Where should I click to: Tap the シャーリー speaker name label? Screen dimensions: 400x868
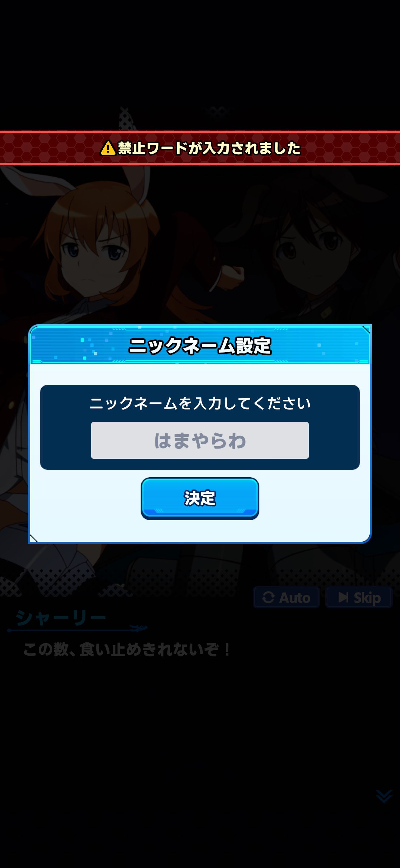pyautogui.click(x=61, y=618)
